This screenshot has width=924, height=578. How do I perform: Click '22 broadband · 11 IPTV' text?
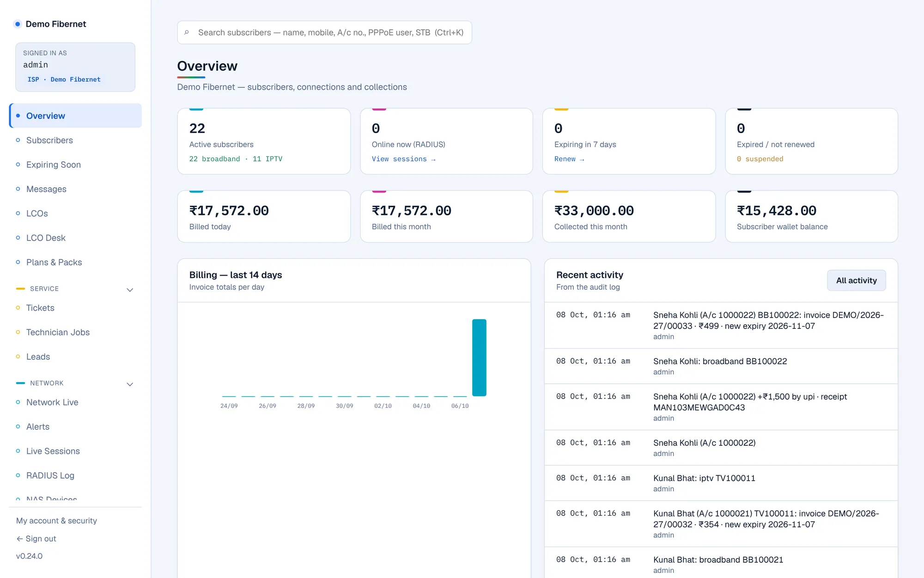(x=236, y=159)
